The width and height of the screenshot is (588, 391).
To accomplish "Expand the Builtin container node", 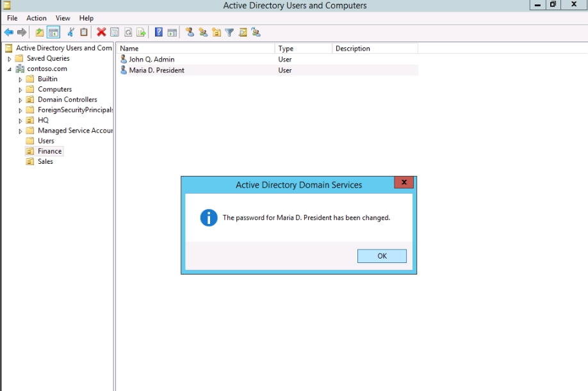I will tap(20, 79).
